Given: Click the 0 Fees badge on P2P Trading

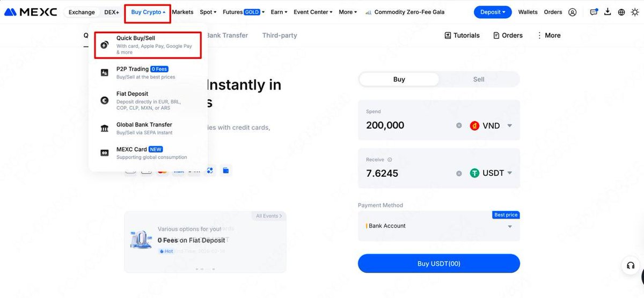Looking at the screenshot, I should [159, 69].
